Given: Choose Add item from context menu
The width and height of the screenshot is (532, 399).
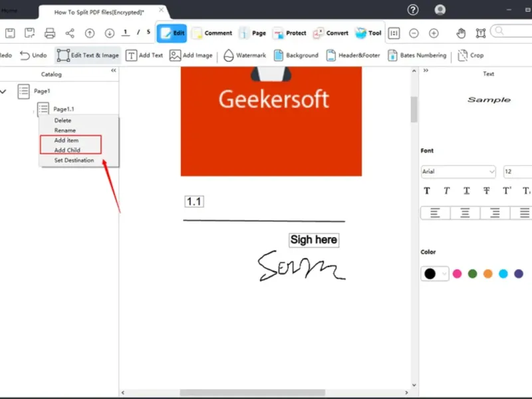Looking at the screenshot, I should (x=66, y=140).
